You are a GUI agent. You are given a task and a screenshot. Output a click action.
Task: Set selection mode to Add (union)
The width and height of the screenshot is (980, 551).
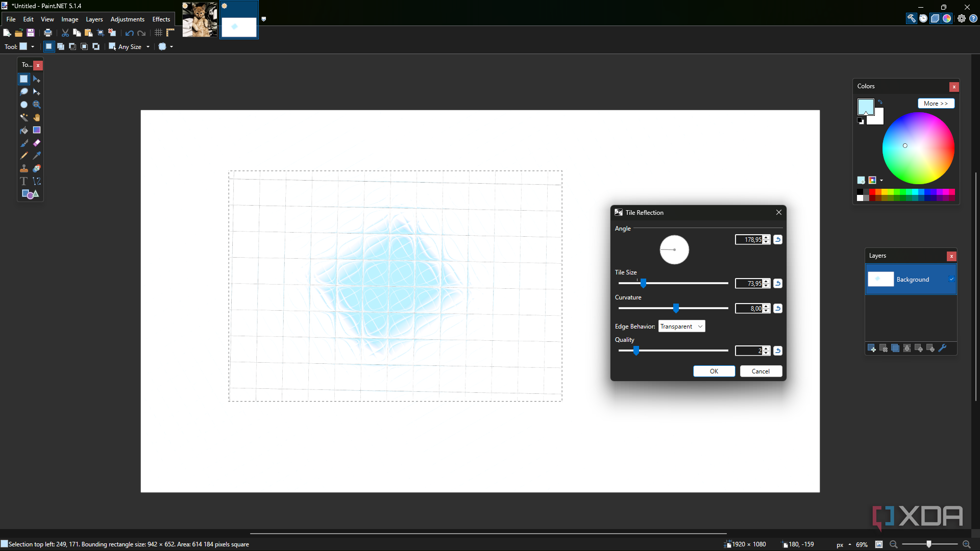(61, 46)
